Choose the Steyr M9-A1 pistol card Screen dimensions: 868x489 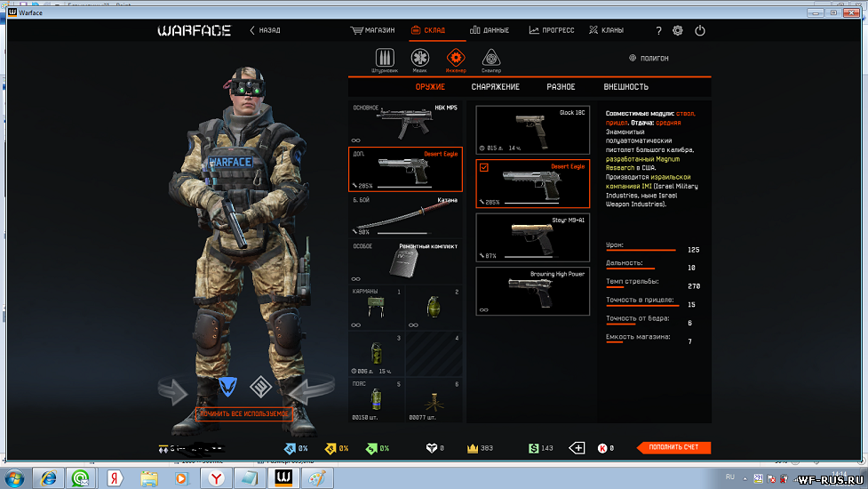532,237
